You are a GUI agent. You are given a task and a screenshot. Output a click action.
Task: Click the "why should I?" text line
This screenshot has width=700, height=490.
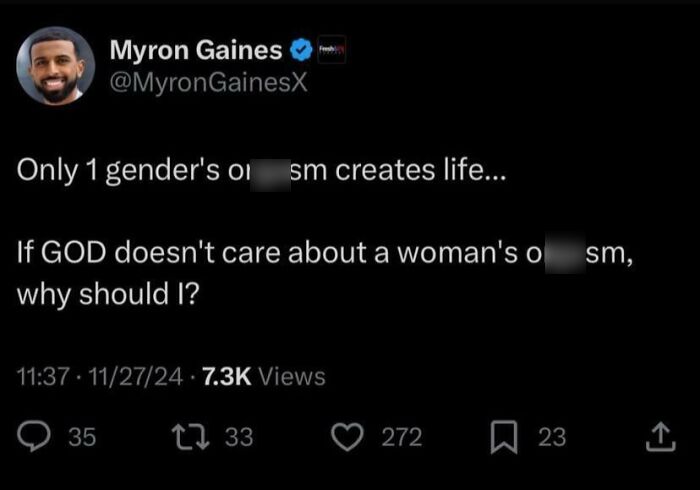106,296
